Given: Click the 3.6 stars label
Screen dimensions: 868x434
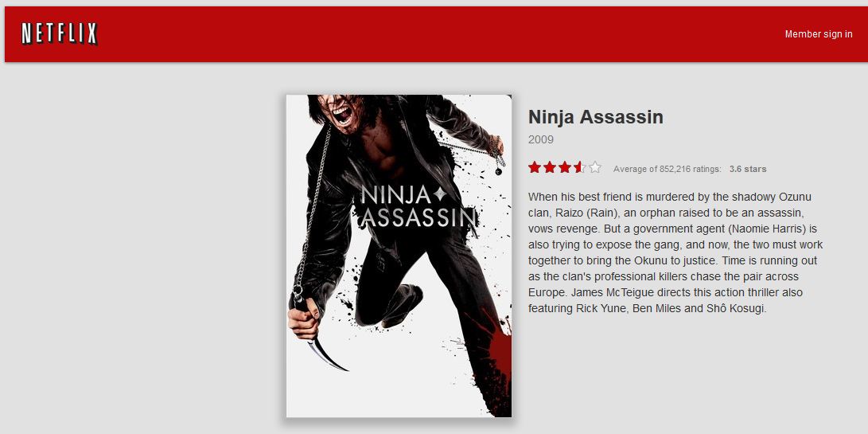Looking at the screenshot, I should (748, 169).
